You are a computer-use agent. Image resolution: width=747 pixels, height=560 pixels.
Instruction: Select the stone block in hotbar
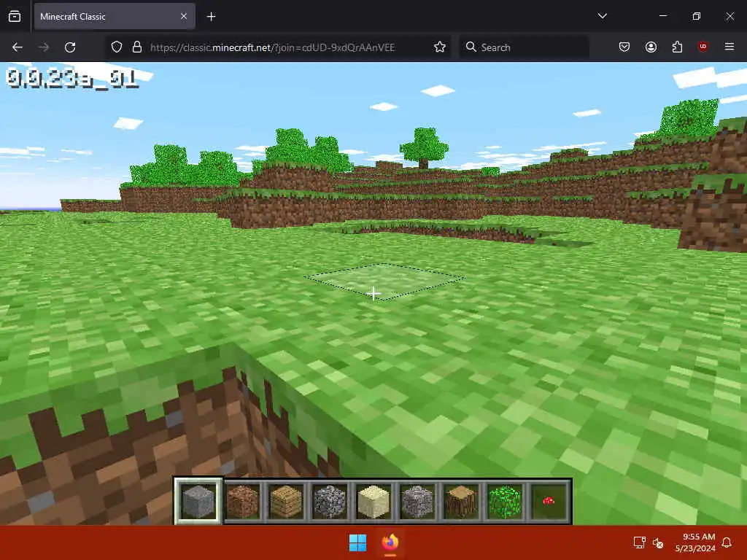[x=198, y=501]
